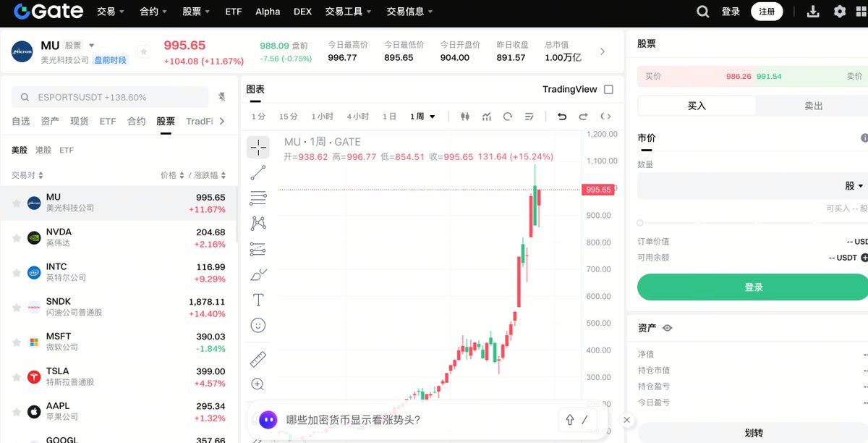Click the chart toolbar expand arrows icon
Image resolution: width=868 pixels, height=443 pixels.
point(606,117)
